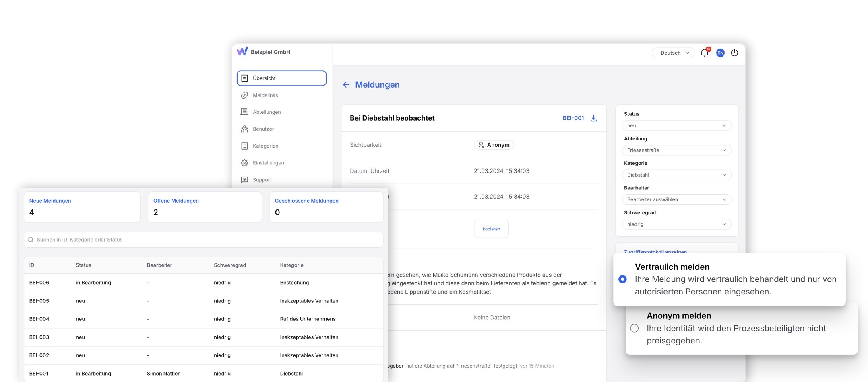Click the power logout icon
868x382 pixels.
734,53
